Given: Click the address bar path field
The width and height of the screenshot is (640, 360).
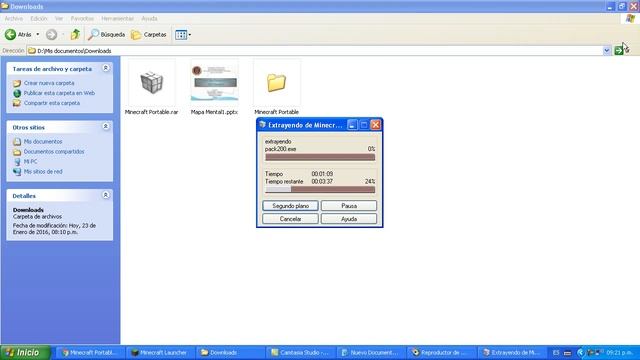Looking at the screenshot, I should click(x=315, y=51).
